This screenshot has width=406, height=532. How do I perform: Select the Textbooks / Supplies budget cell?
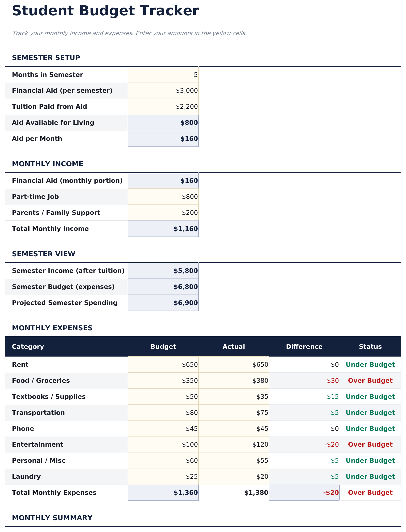pos(163,397)
